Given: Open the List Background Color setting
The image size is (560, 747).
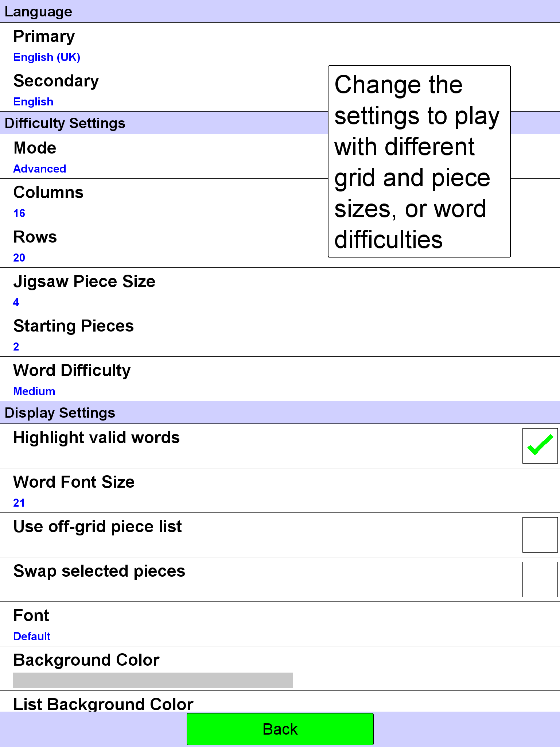Looking at the screenshot, I should [280, 701].
